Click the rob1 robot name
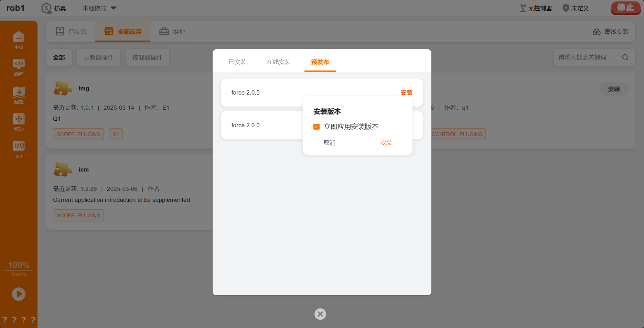The height and width of the screenshot is (328, 644). pos(15,8)
